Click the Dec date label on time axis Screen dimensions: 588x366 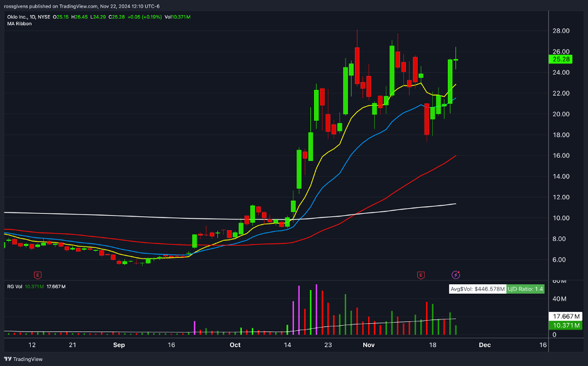click(x=484, y=345)
